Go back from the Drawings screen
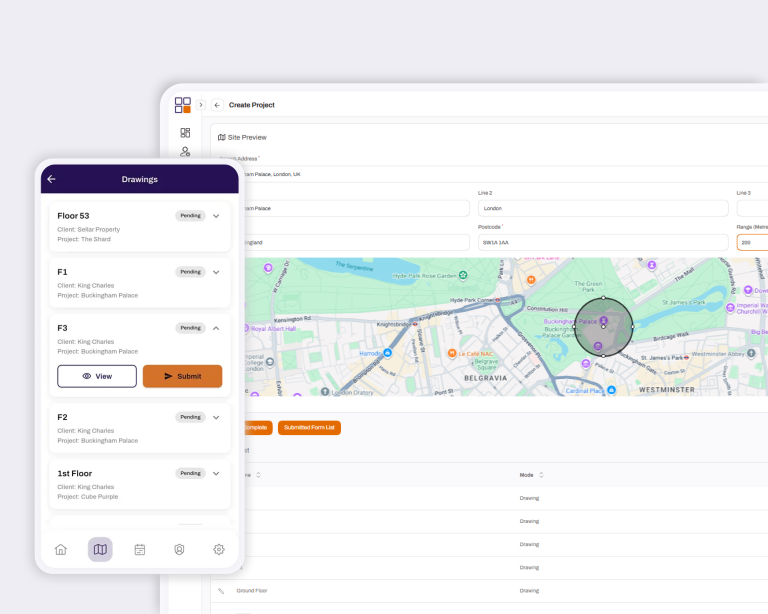Viewport: 768px width, 614px height. click(x=51, y=179)
